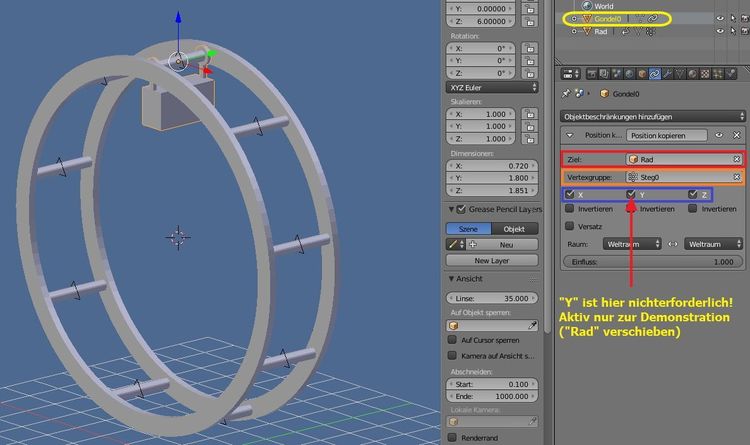
Task: Collapse the Grease Pencil Layers panel
Action: [x=451, y=209]
